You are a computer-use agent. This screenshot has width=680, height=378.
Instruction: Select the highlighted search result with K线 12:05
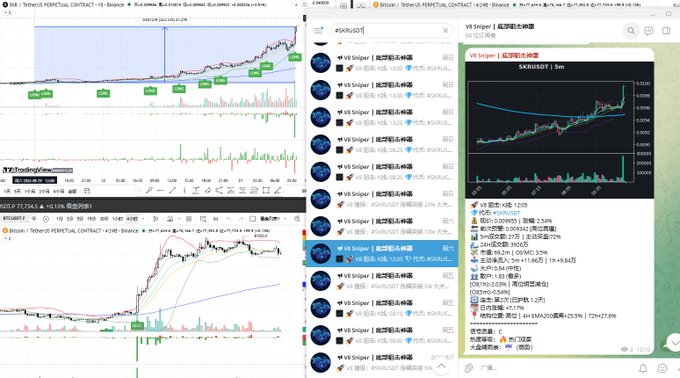coord(382,254)
